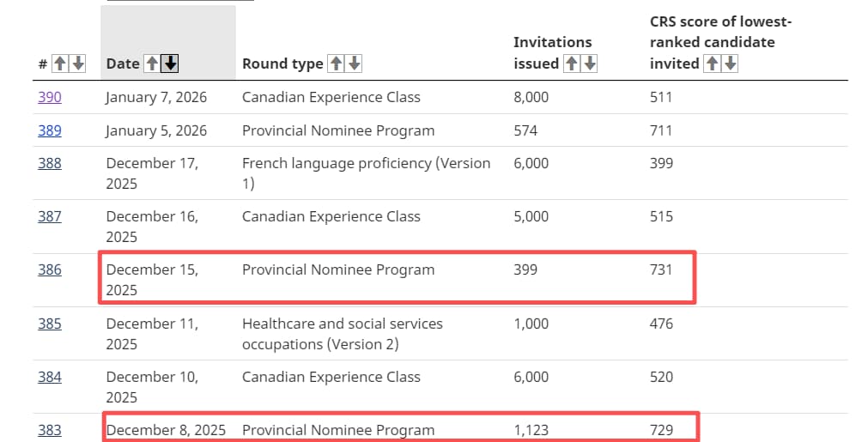Open draw round 383 link
Viewport: 868px width, 442px height.
(50, 430)
